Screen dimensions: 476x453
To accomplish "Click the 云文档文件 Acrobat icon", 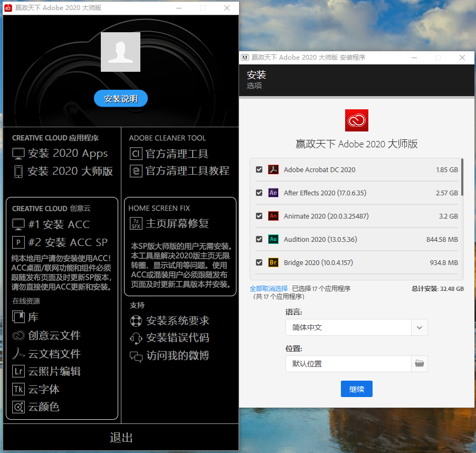I will pyautogui.click(x=18, y=353).
